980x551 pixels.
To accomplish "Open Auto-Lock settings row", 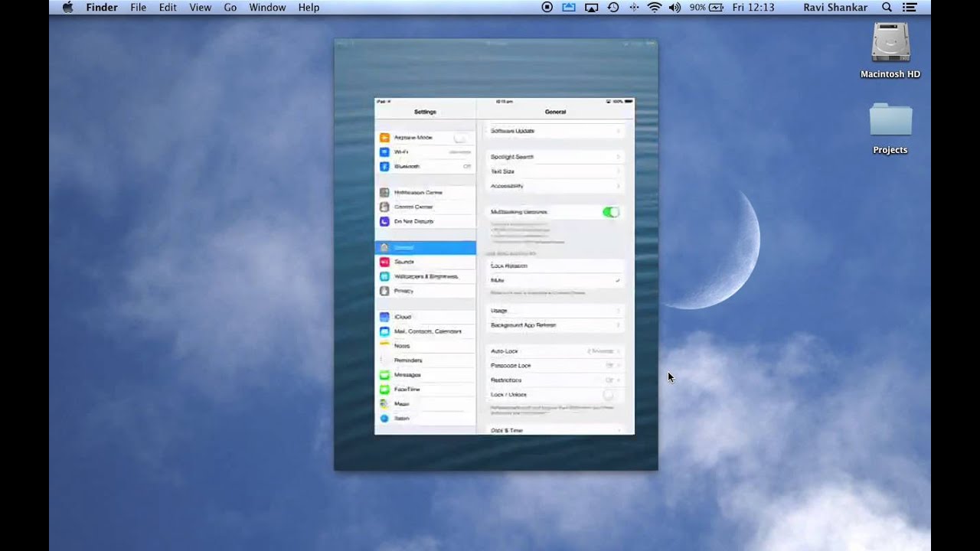I will tap(555, 351).
